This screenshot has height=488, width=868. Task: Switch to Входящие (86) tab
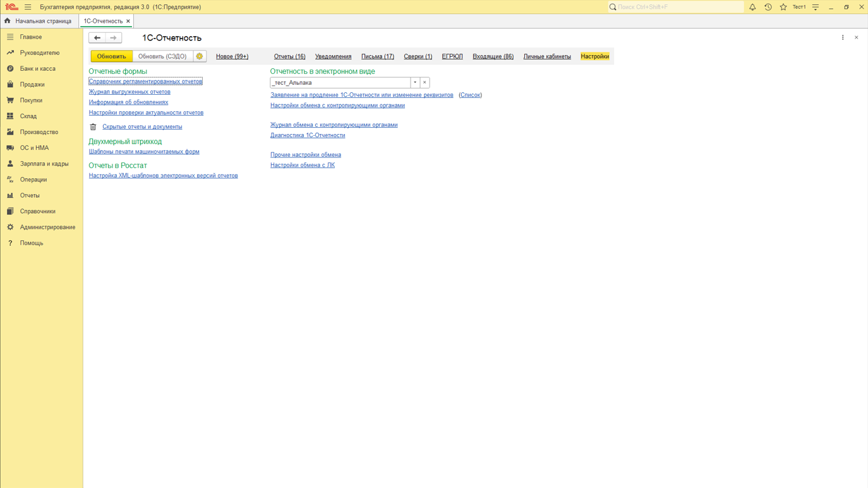(x=493, y=56)
